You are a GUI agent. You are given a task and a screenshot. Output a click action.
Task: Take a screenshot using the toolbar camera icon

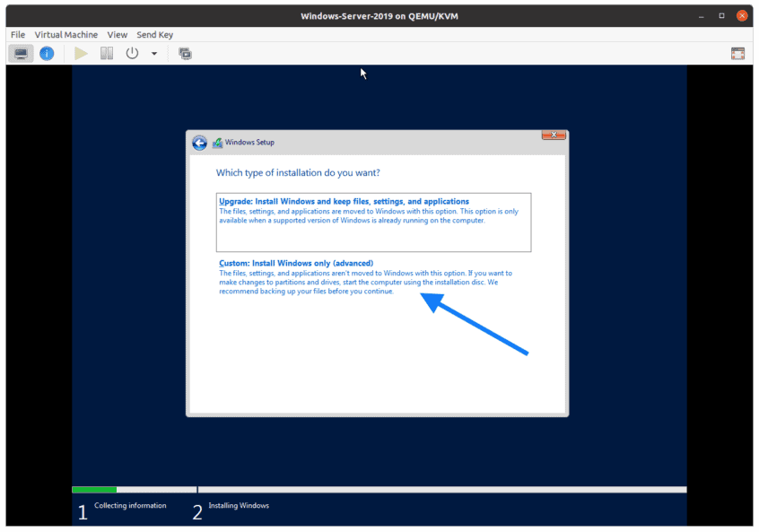point(185,53)
